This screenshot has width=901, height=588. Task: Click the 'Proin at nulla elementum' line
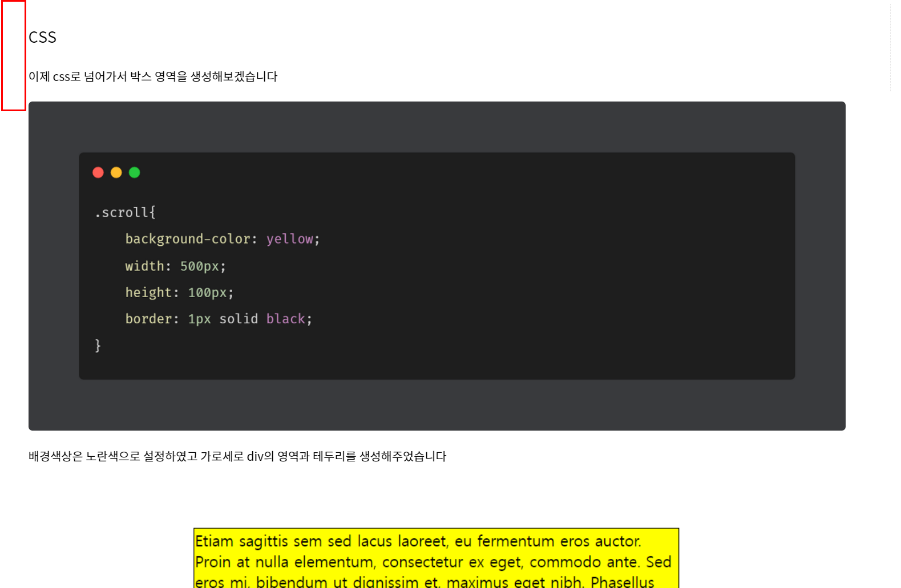pyautogui.click(x=433, y=562)
